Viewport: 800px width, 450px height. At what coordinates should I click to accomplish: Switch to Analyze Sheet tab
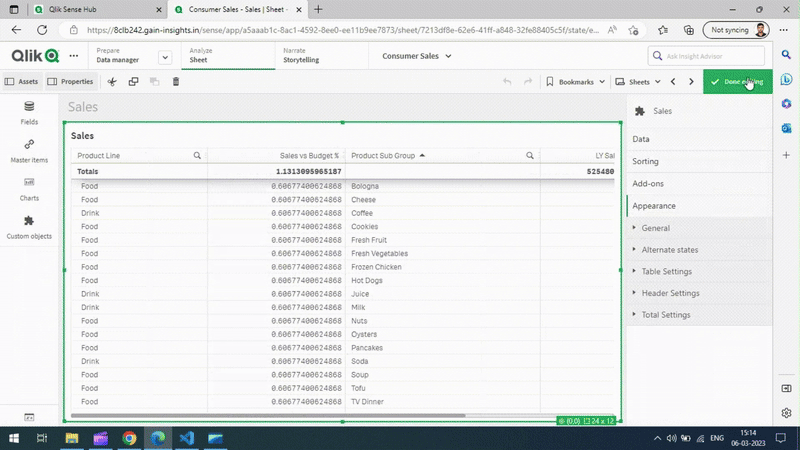(x=228, y=56)
